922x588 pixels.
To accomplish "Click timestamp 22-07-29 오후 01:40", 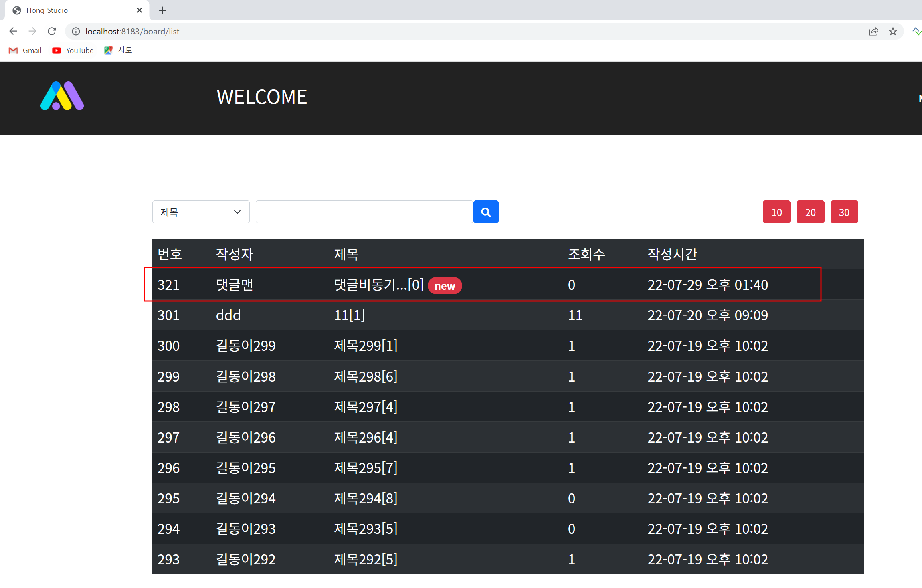I will (x=708, y=285).
